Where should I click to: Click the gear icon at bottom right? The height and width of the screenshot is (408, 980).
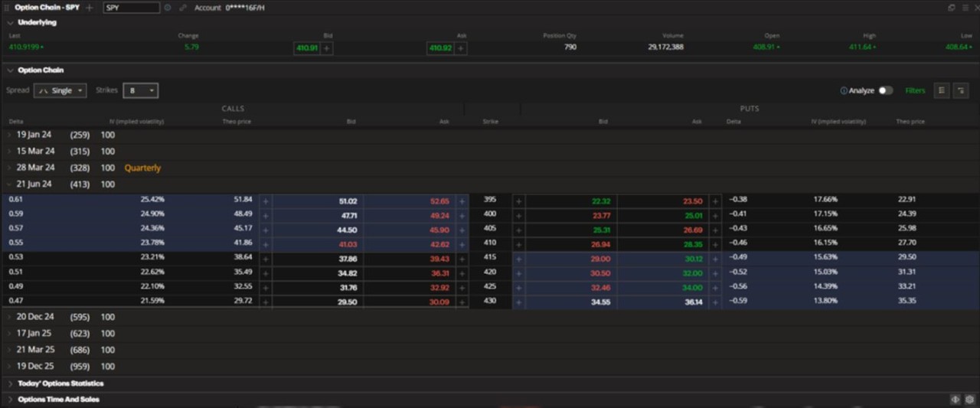[x=969, y=400]
